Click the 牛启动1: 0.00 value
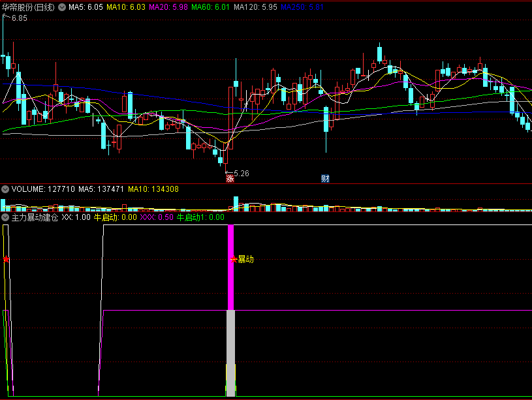The width and height of the screenshot is (532, 400). pyautogui.click(x=200, y=217)
